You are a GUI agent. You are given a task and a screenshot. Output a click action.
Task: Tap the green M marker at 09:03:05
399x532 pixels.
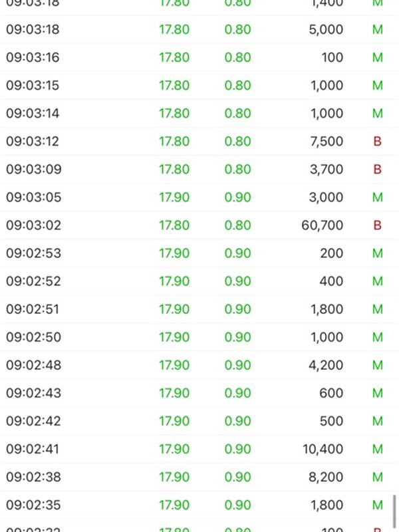(377, 197)
